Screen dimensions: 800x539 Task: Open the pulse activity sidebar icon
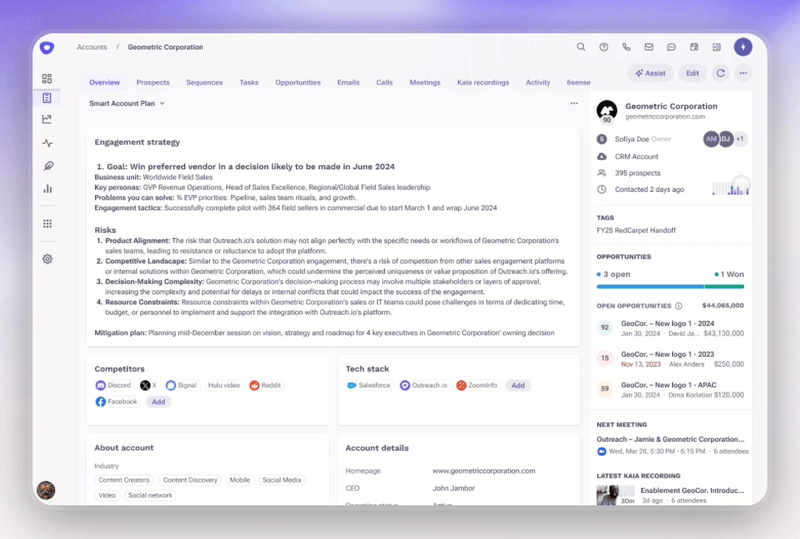47,143
